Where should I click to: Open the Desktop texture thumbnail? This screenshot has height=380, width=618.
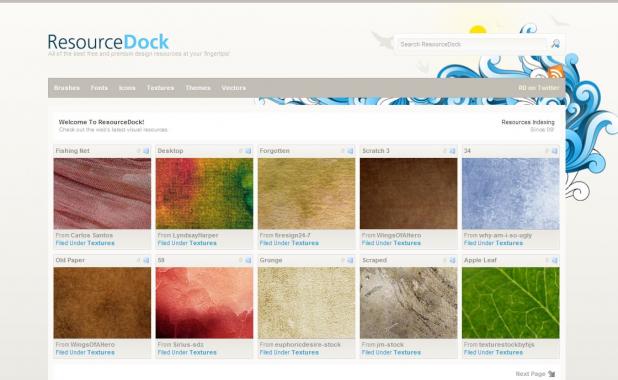point(204,194)
